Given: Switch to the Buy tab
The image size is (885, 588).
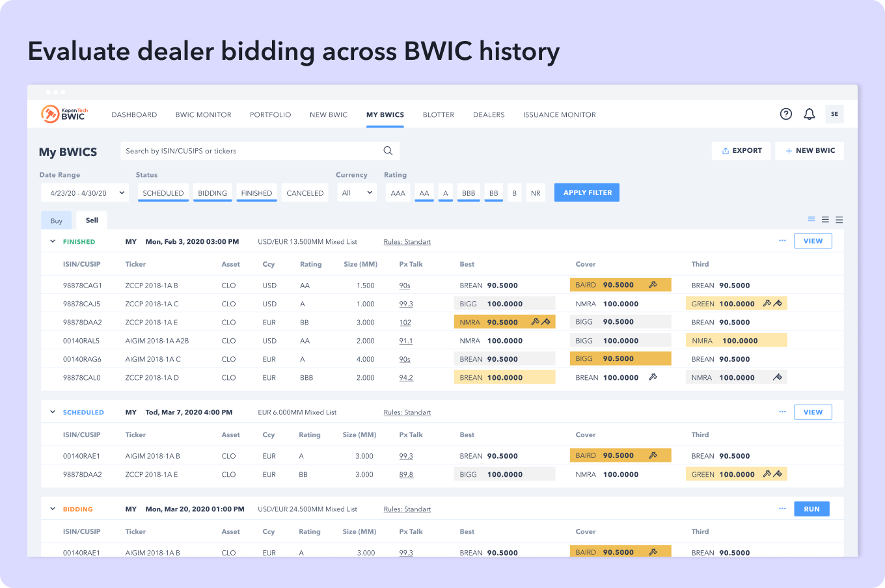Looking at the screenshot, I should [x=57, y=220].
